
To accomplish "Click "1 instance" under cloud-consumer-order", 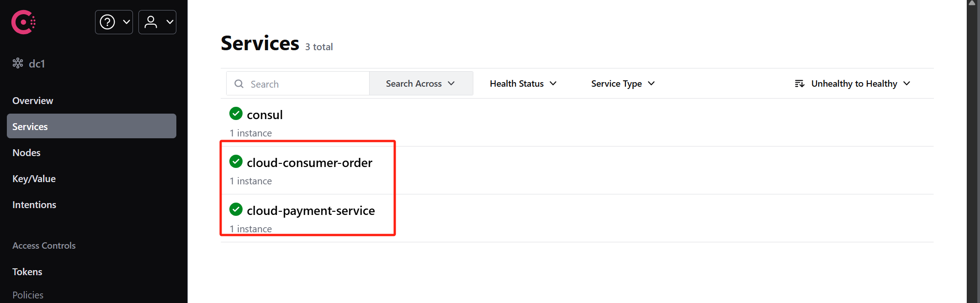I will pyautogui.click(x=250, y=181).
